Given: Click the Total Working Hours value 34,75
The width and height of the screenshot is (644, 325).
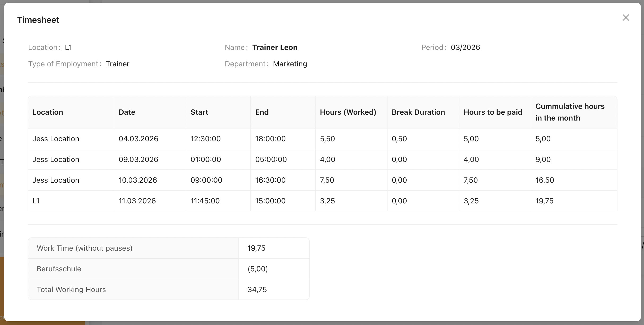Looking at the screenshot, I should 257,289.
